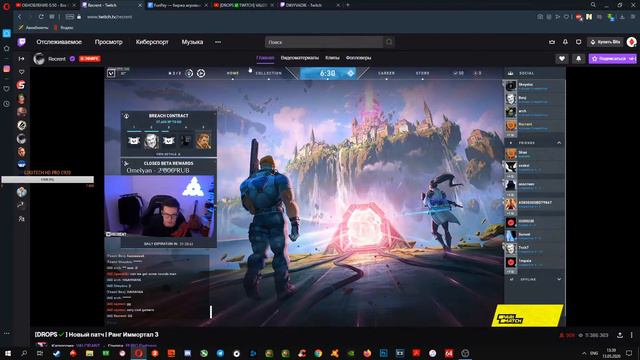
Task: Click Valorant logo button in stream
Action: point(111,73)
